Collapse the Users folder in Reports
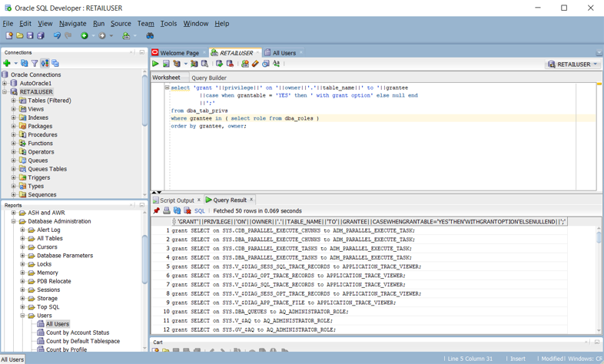The width and height of the screenshot is (604, 364). pos(22,316)
